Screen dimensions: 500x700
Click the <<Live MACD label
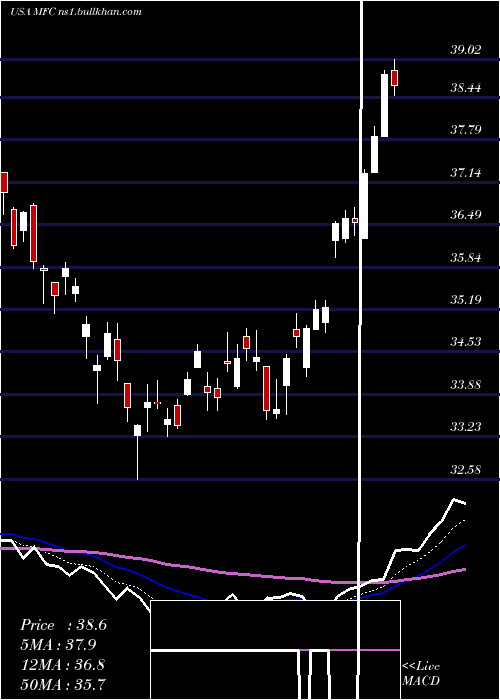coord(421,674)
